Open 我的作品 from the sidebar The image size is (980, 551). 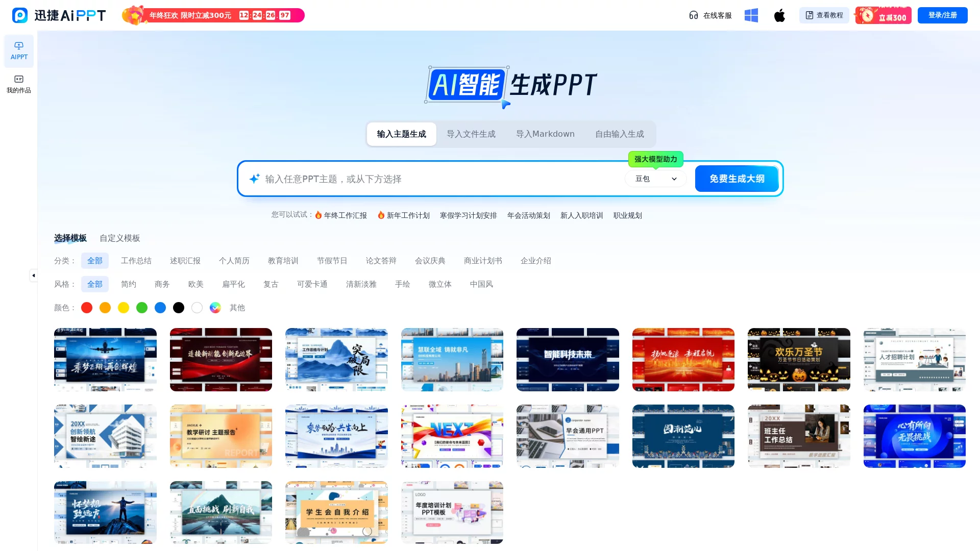pyautogui.click(x=19, y=84)
